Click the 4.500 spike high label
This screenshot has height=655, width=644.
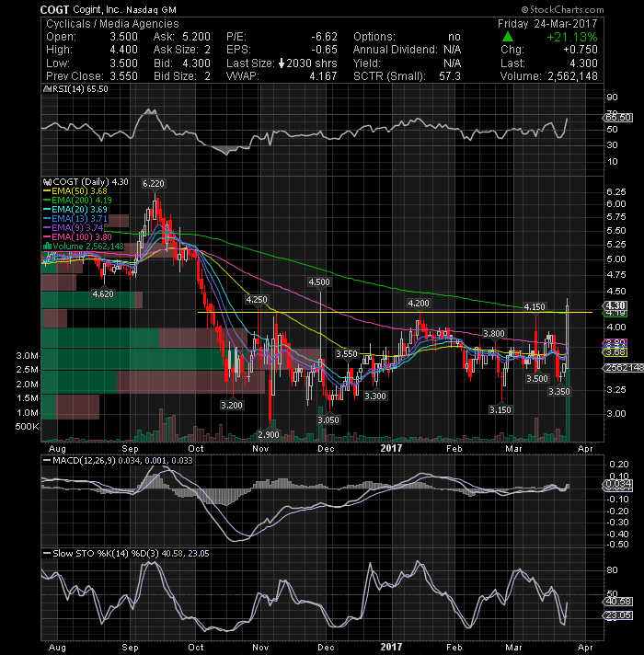[x=319, y=282]
